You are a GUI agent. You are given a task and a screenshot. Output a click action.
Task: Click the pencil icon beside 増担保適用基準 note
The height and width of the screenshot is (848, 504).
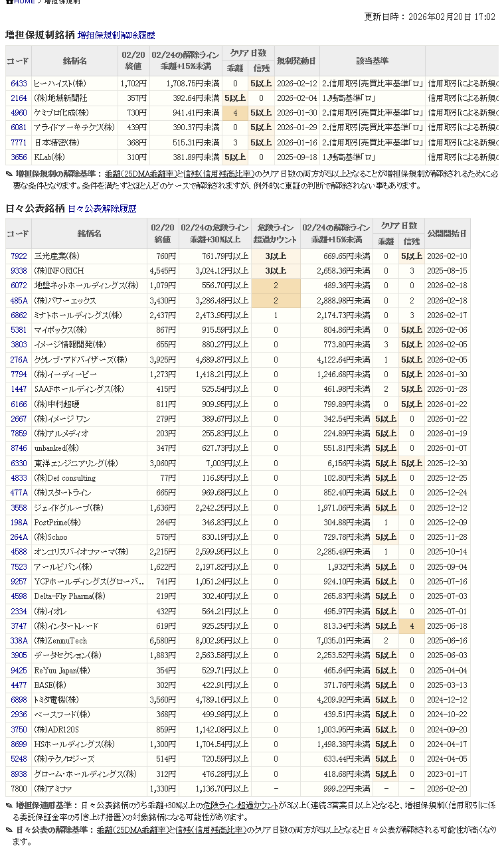click(x=9, y=806)
